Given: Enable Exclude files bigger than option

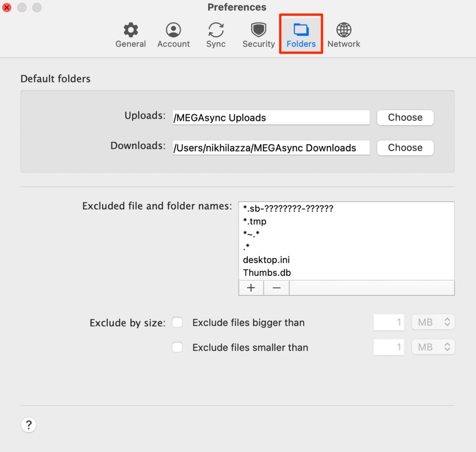Looking at the screenshot, I should pos(177,322).
